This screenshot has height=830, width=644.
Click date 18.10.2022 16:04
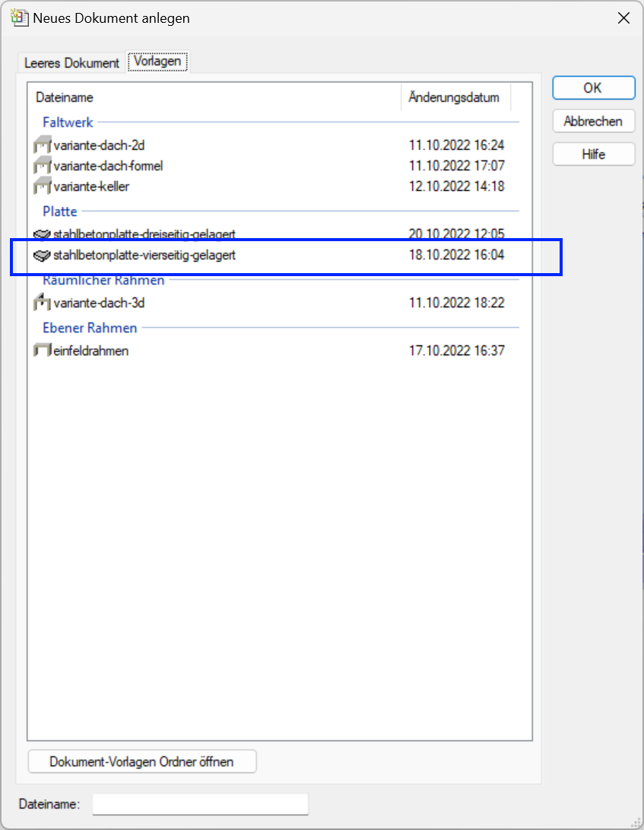coord(456,255)
